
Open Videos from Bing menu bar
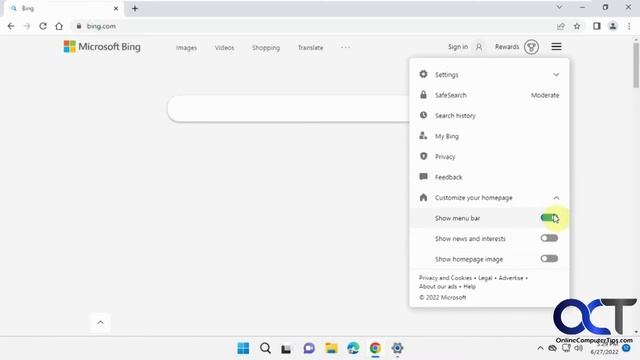coord(224,48)
